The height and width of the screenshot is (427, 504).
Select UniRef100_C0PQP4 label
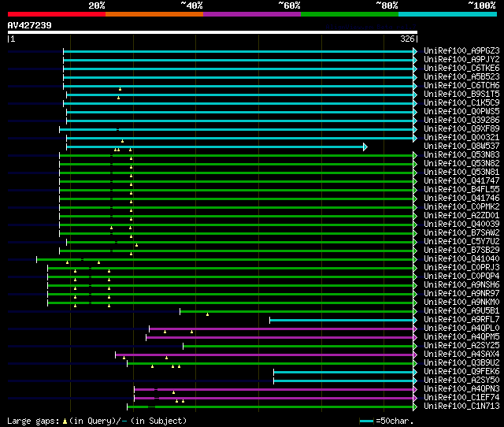(x=461, y=277)
